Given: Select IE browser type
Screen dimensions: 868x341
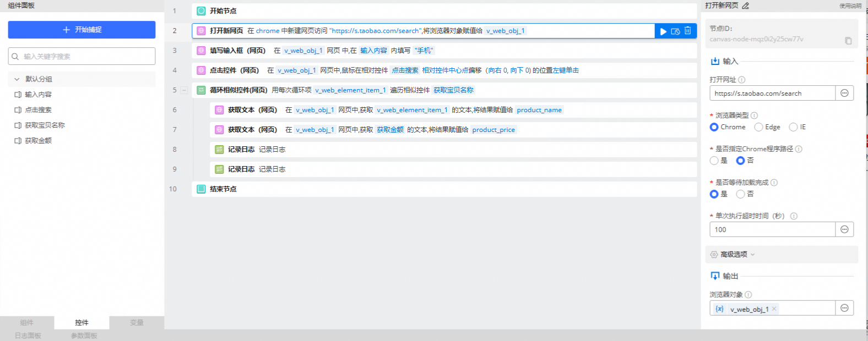Looking at the screenshot, I should 793,127.
